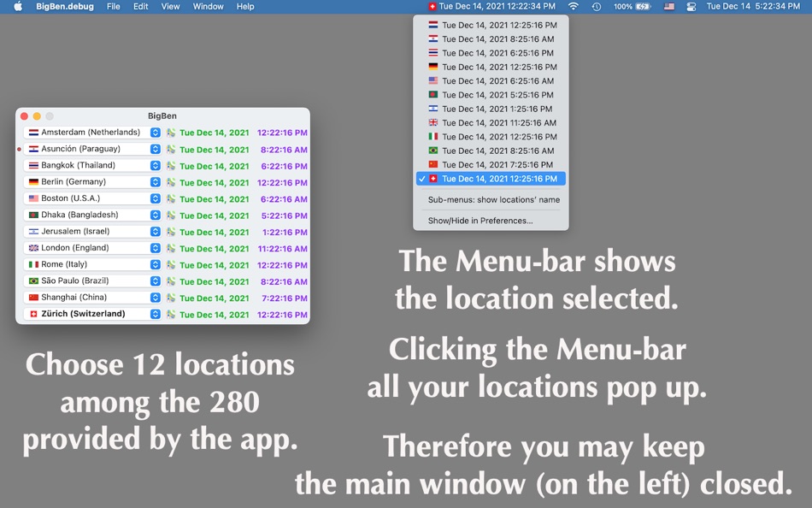Select the Paraguay flag 8:25:16 AM entry
Screen dimensions: 812x508
pyautogui.click(x=491, y=38)
